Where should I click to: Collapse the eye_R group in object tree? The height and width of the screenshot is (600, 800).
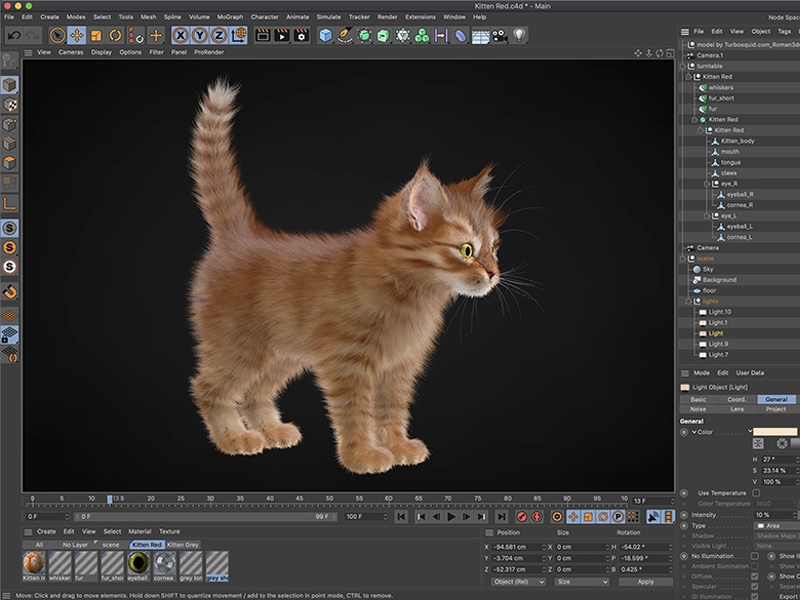coord(707,184)
